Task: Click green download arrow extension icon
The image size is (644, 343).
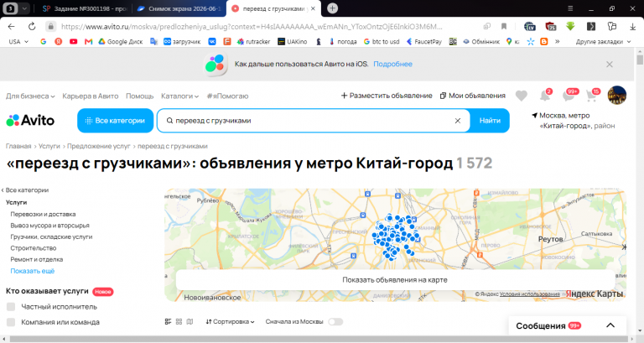Action: [x=570, y=27]
